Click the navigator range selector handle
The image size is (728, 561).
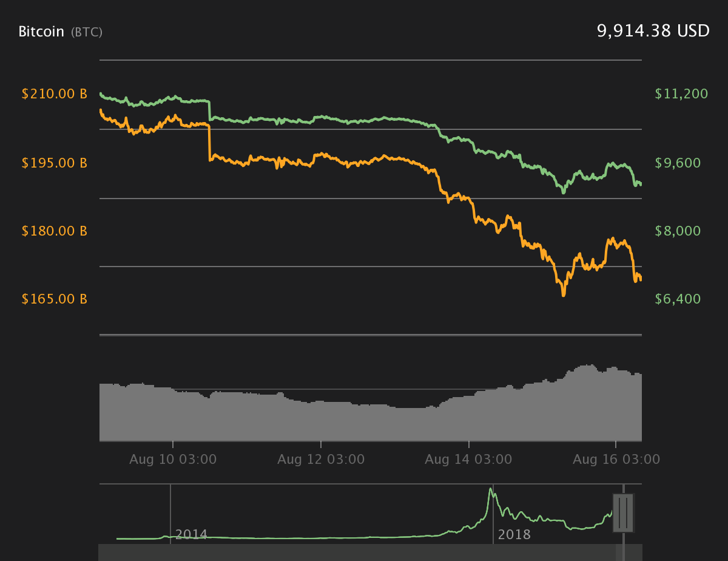623,513
